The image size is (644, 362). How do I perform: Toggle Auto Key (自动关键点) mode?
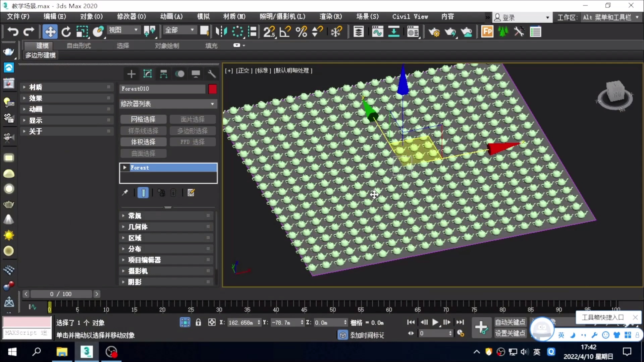point(510,322)
